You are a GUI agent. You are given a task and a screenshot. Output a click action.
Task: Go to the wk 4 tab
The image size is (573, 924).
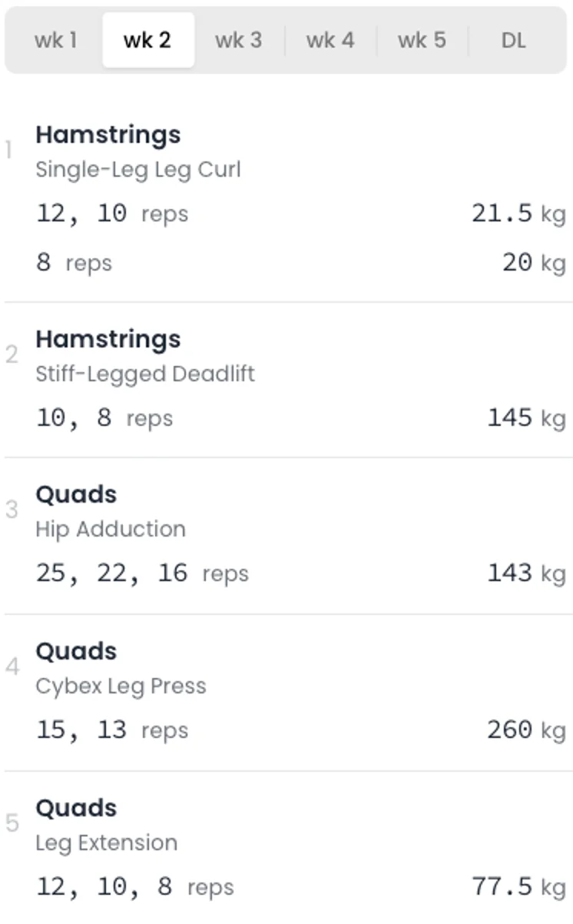click(330, 40)
